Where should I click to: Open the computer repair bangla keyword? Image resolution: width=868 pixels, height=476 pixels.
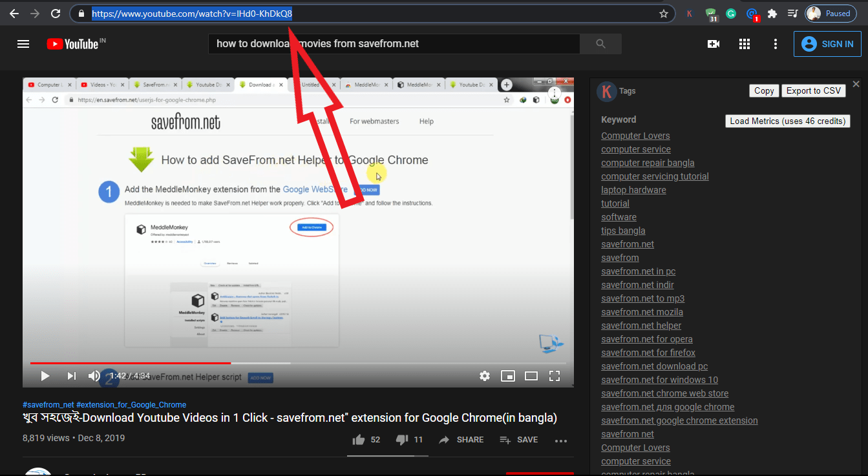(x=648, y=163)
